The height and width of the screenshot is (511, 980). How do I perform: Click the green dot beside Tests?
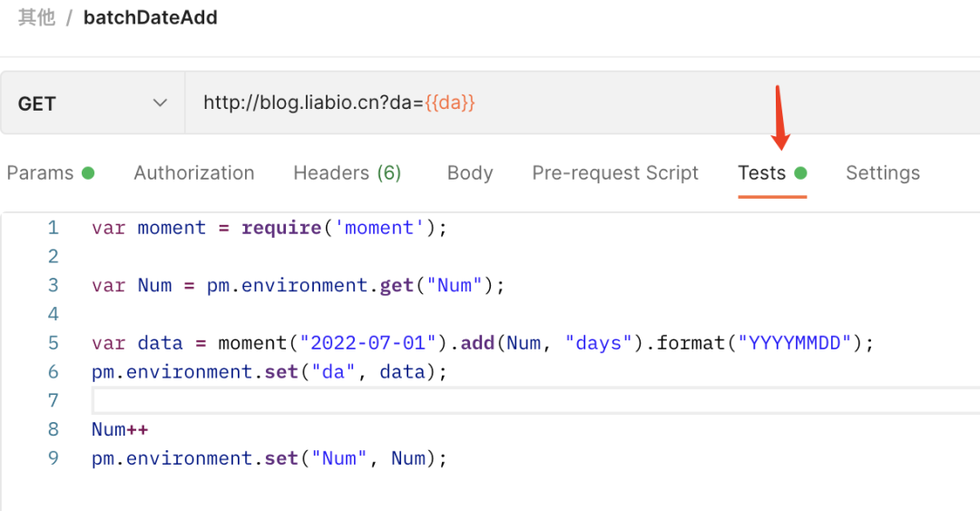pyautogui.click(x=800, y=172)
